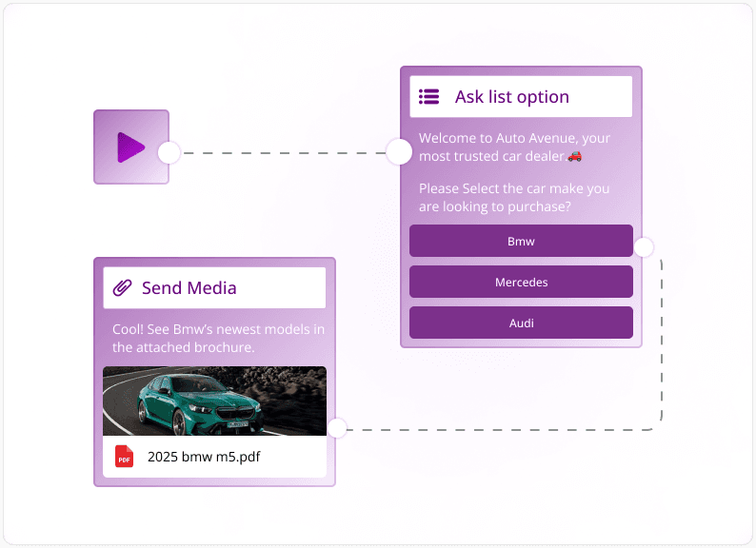Click the red car emoji in welcome message
The width and height of the screenshot is (756, 548).
click(x=575, y=156)
